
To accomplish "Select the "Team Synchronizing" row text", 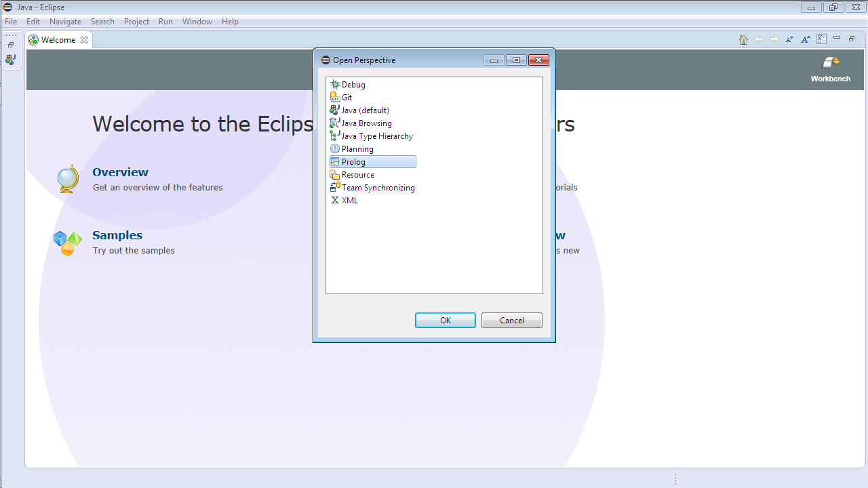I will [378, 188].
